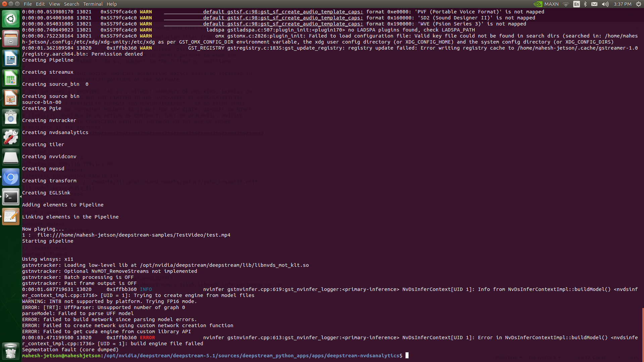
Task: Click 'gstnvtracker: Past frame output is OFF'
Action: tap(79, 283)
